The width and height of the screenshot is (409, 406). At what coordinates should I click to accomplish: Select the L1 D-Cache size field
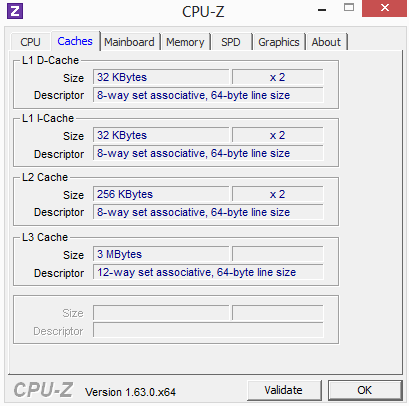click(161, 77)
